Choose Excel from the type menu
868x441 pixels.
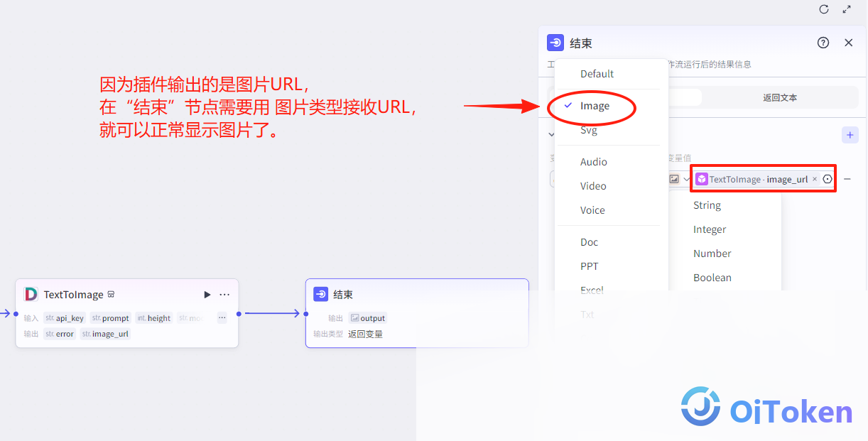click(x=592, y=290)
